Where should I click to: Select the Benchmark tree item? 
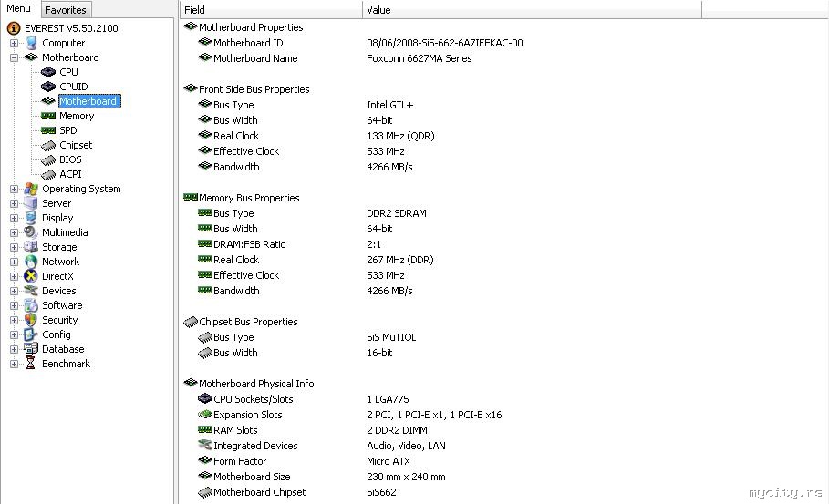tap(66, 364)
